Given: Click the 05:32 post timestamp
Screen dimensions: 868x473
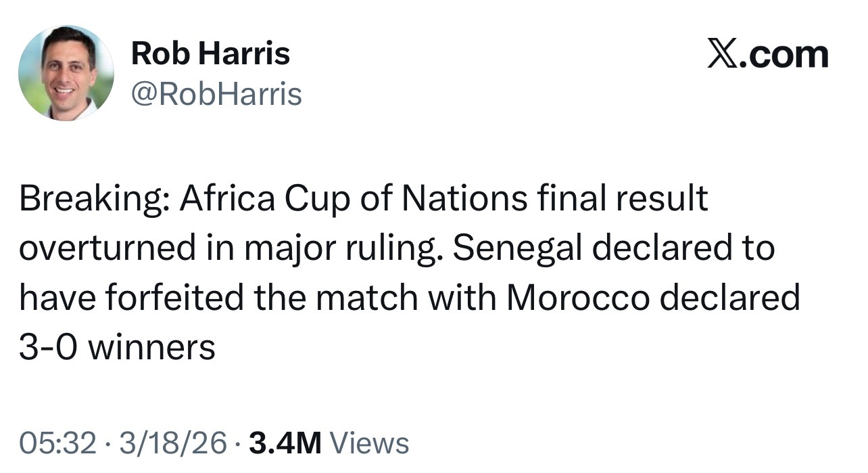Looking at the screenshot, I should (57, 443).
